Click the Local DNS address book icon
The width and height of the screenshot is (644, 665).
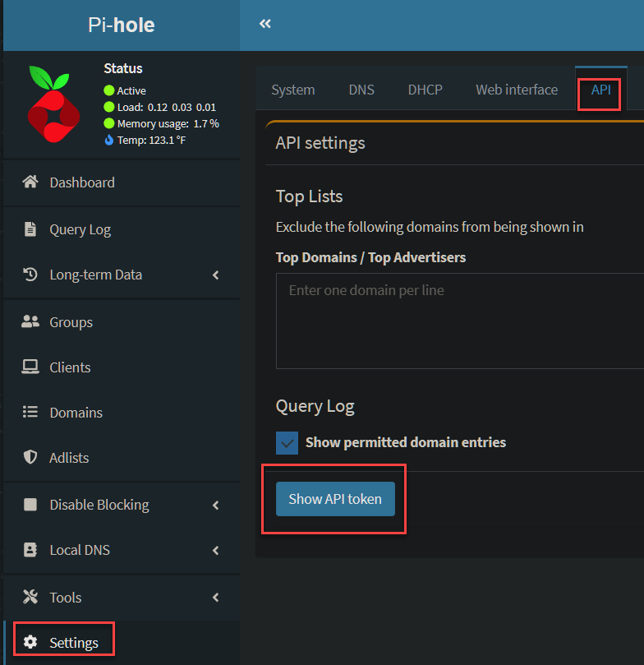tap(30, 550)
